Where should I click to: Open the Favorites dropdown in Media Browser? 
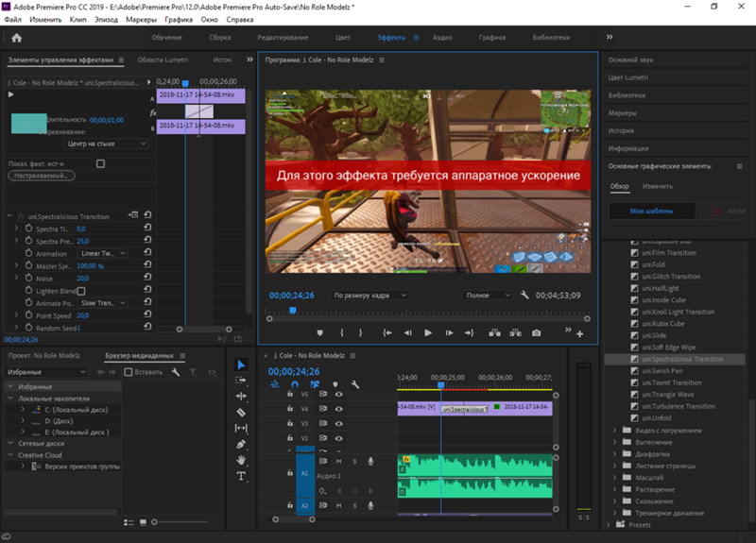[45, 372]
